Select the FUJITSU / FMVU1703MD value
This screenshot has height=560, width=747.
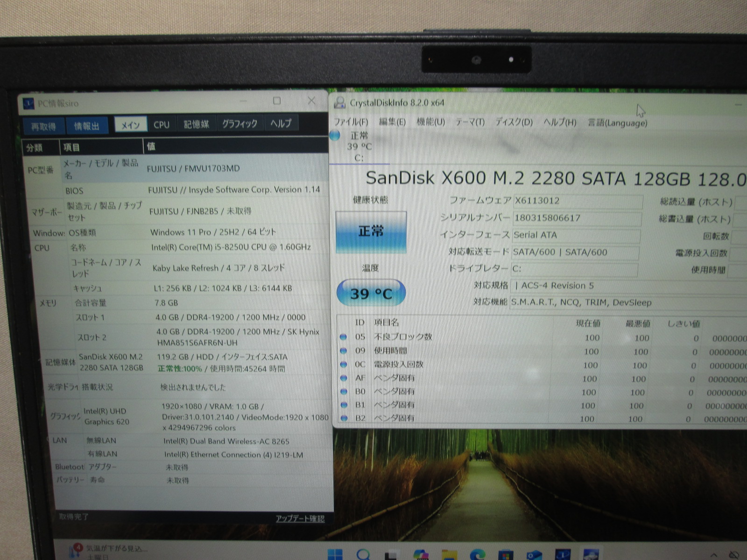[x=193, y=168]
